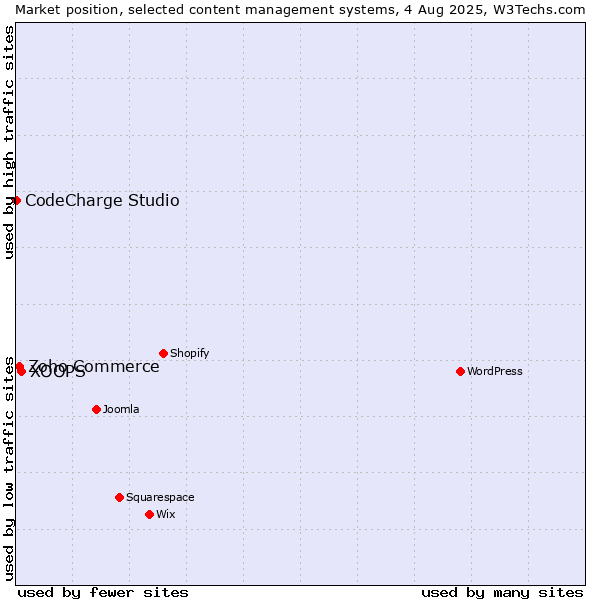Select the Squarespace label
600x600 pixels.
(x=160, y=497)
